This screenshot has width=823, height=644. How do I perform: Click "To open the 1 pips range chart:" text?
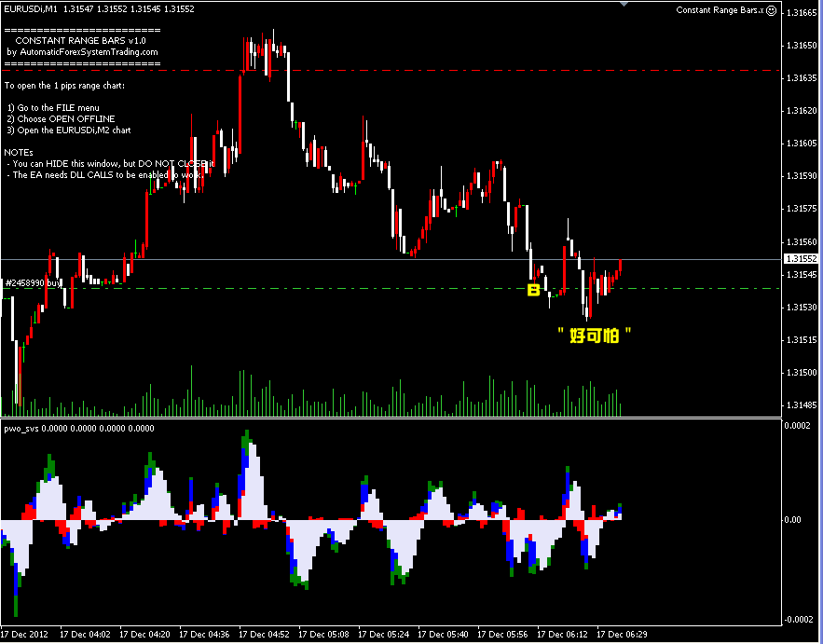point(65,85)
